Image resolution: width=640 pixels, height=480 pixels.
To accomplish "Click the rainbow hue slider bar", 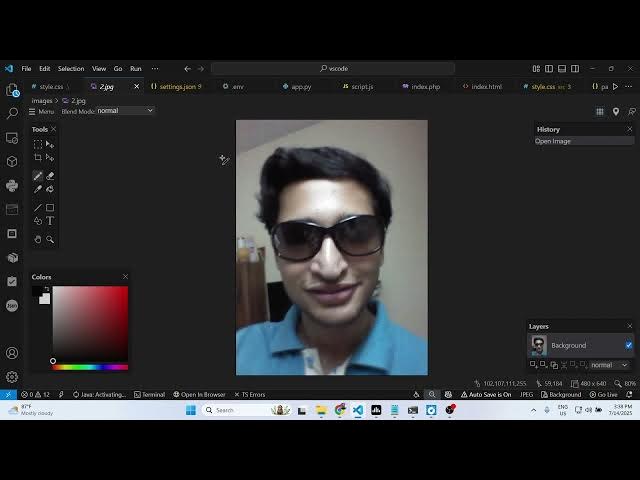I will [x=90, y=367].
